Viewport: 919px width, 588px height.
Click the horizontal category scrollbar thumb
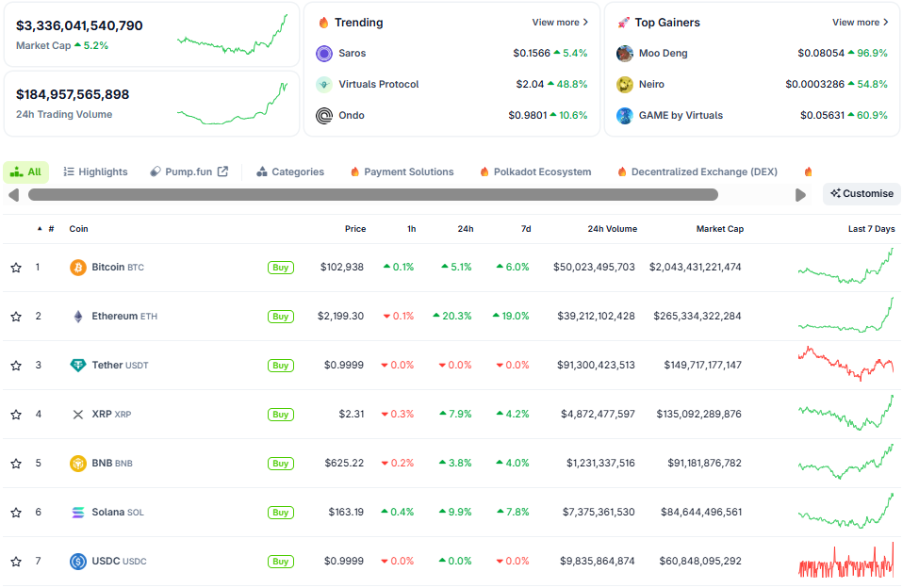372,195
